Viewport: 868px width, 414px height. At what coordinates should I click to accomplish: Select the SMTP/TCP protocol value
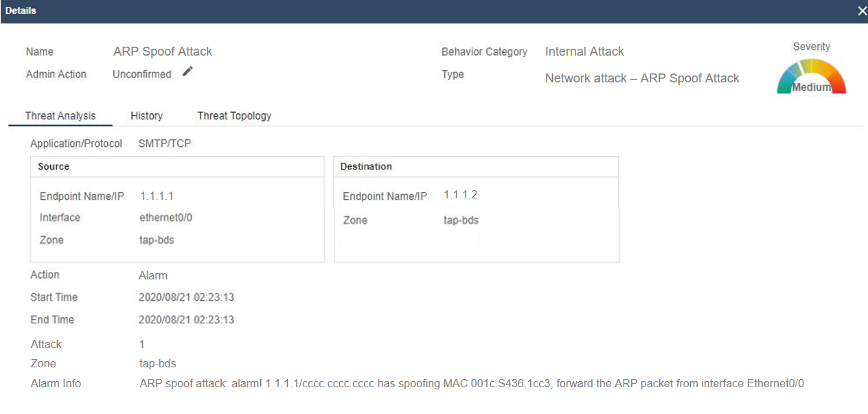(x=165, y=143)
